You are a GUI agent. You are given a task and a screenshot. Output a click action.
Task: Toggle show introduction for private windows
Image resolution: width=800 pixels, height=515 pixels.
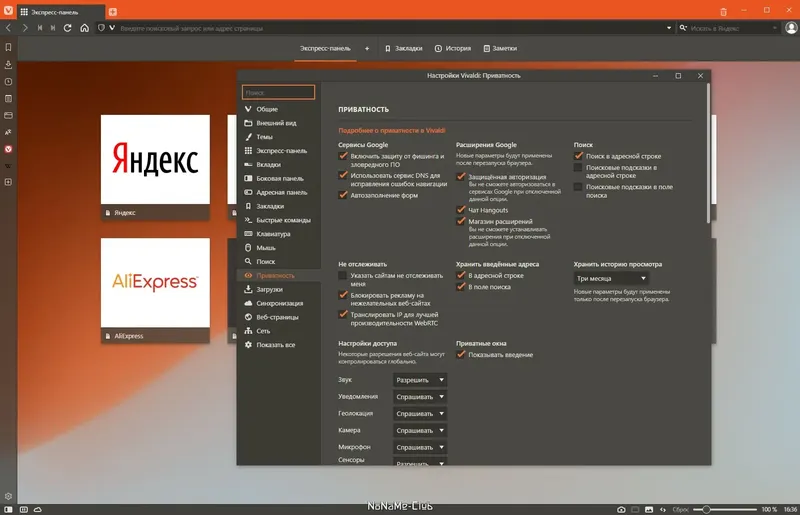[x=461, y=355]
